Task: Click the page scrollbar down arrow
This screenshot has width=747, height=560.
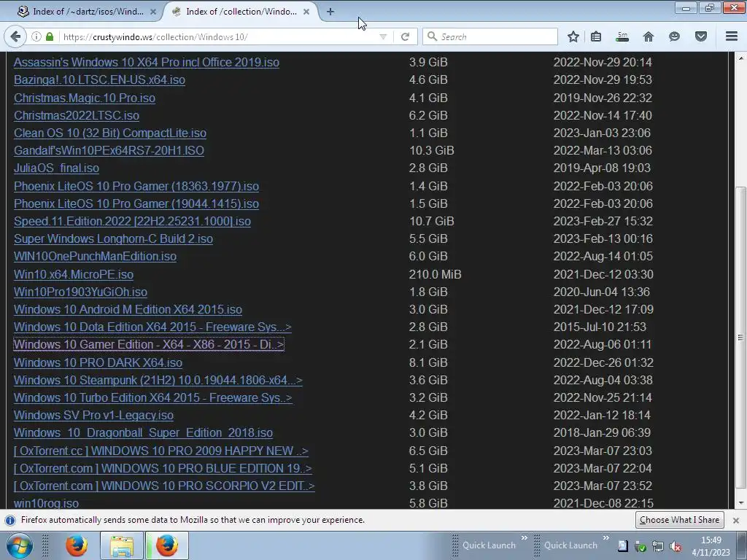Action: click(x=740, y=503)
